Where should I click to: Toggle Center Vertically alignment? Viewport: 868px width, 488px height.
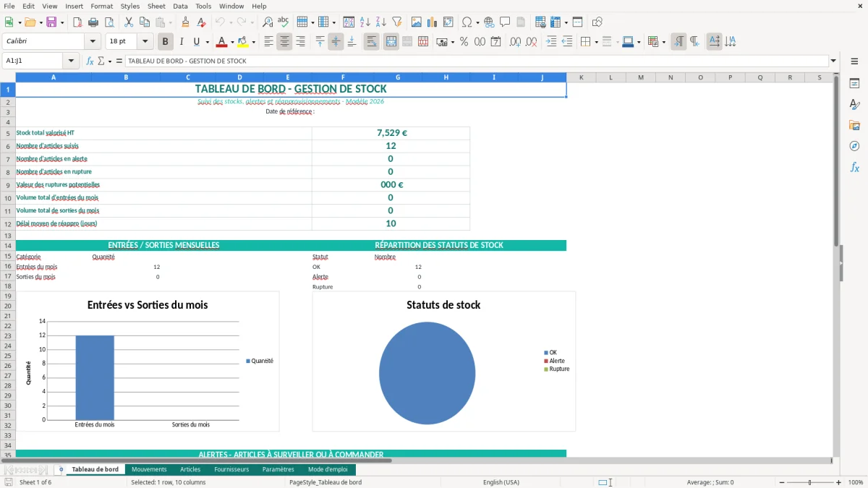[336, 42]
